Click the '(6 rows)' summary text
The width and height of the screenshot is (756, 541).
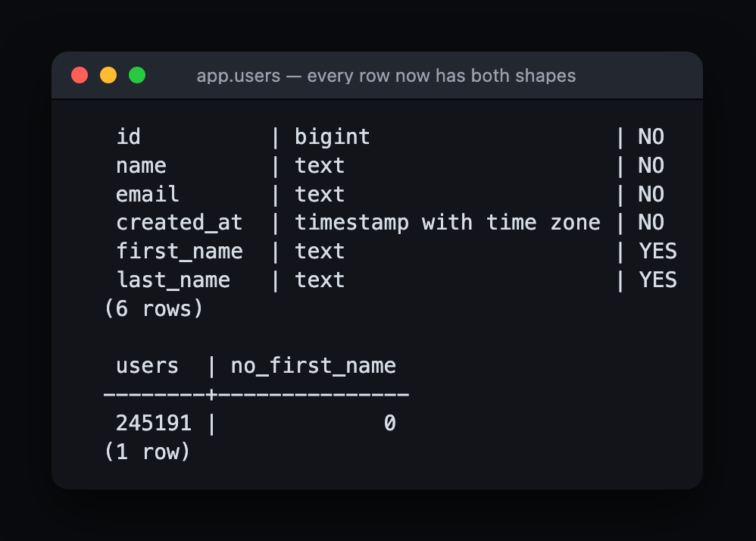(153, 308)
